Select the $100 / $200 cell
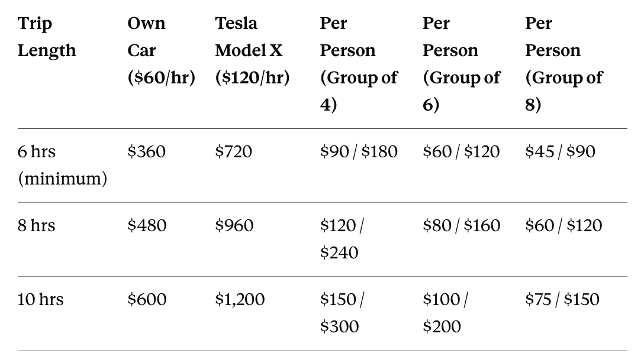The width and height of the screenshot is (644, 356). [445, 313]
